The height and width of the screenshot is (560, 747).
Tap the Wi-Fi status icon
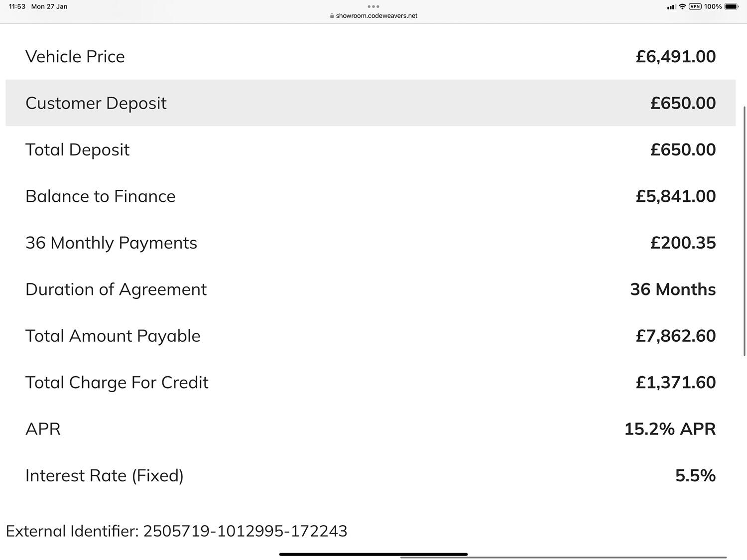(x=682, y=6)
